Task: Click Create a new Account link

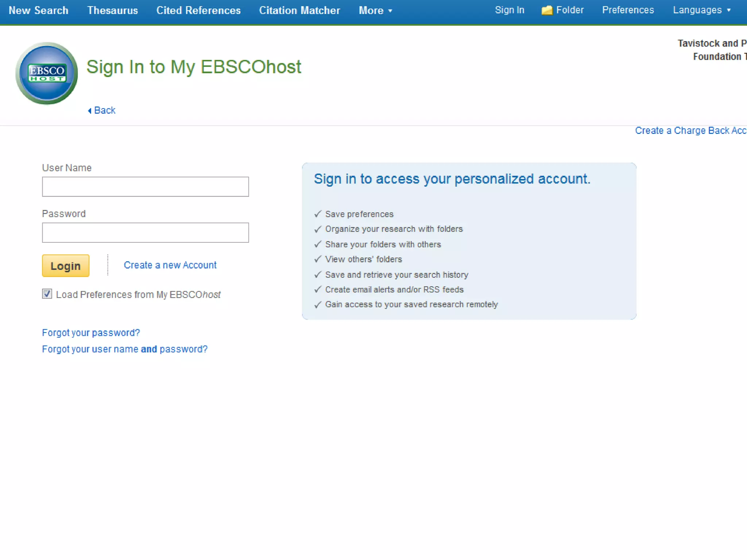Action: pyautogui.click(x=170, y=265)
